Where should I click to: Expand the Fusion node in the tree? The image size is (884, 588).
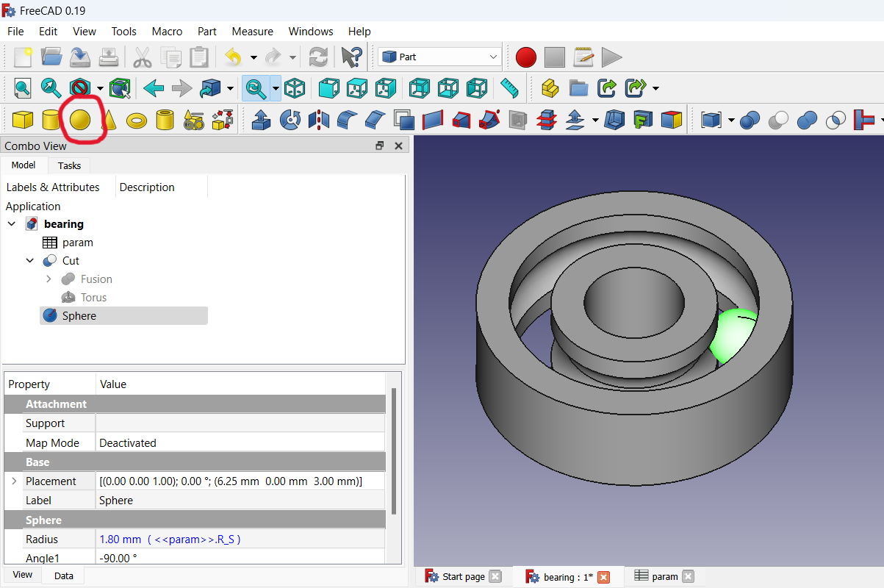(x=48, y=279)
